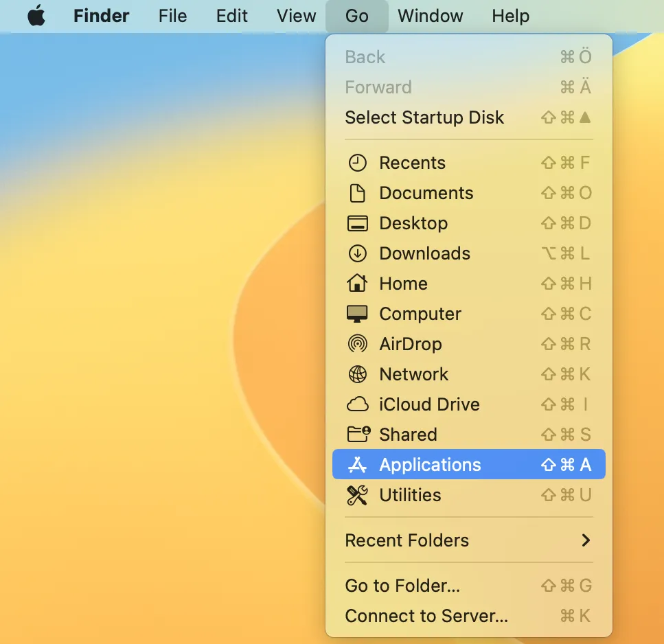Open the Window menu
The height and width of the screenshot is (644, 664).
(430, 16)
